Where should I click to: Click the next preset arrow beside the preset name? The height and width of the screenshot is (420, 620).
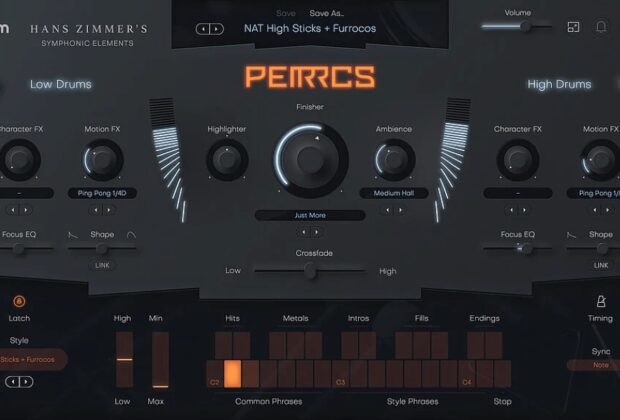tap(216, 29)
